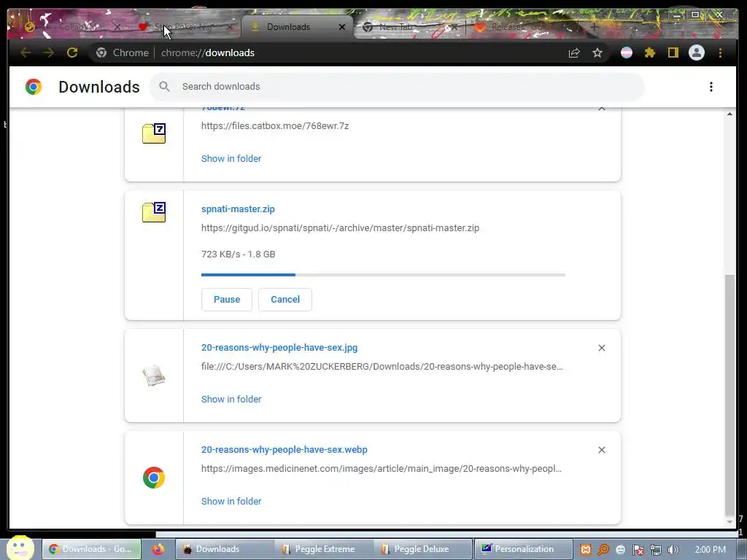This screenshot has width=747, height=560.
Task: Remove the webp download from the list
Action: coord(602,450)
